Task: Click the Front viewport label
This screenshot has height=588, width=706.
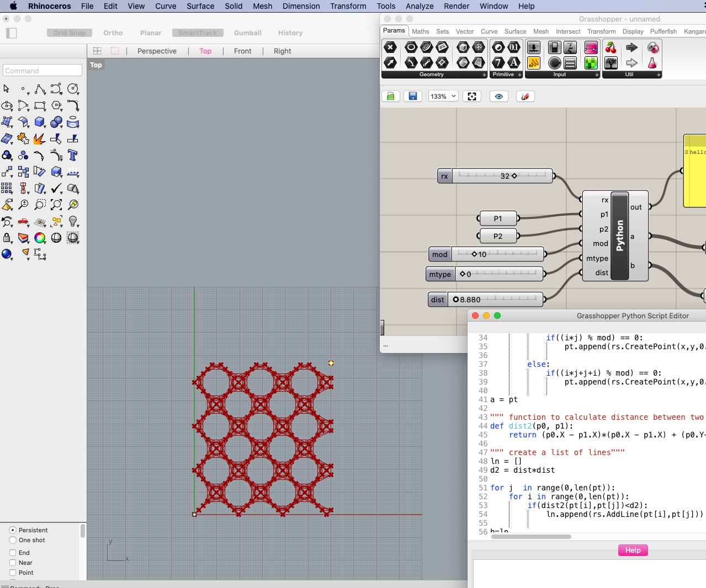Action: pos(243,51)
